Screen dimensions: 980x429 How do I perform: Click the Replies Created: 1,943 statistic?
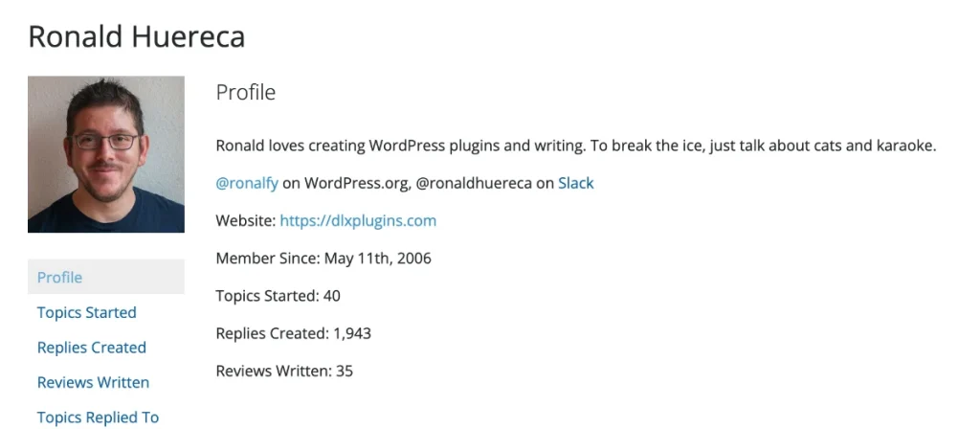293,333
